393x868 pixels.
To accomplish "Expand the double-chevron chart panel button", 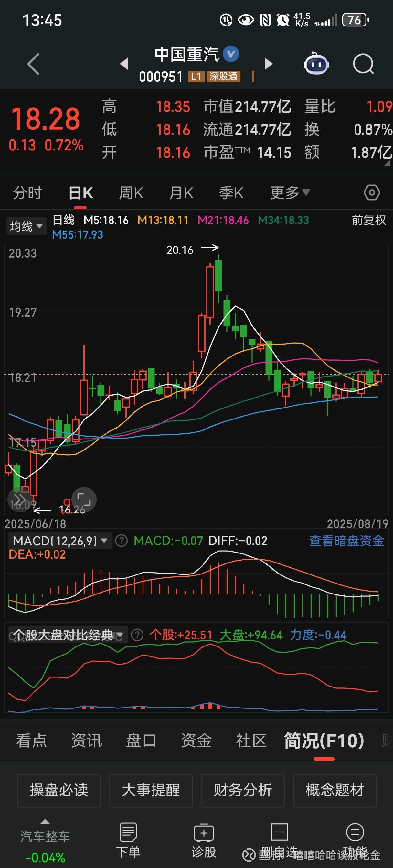I will pyautogui.click(x=20, y=499).
